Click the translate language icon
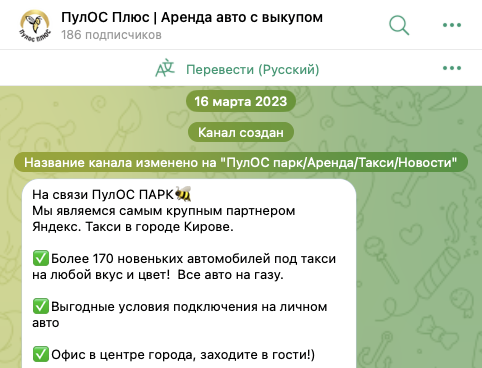This screenshot has width=482, height=368. 165,68
